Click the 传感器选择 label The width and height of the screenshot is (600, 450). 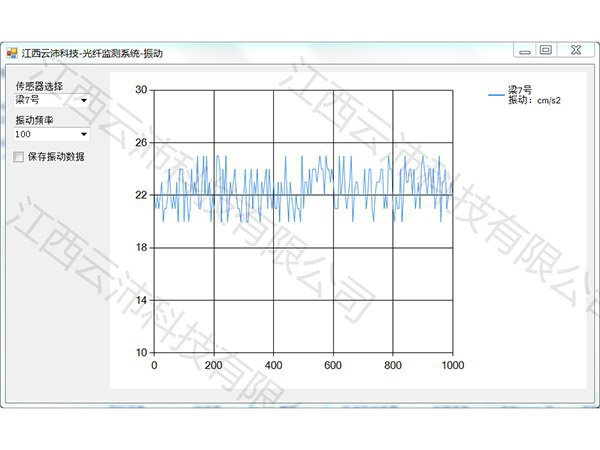point(39,87)
